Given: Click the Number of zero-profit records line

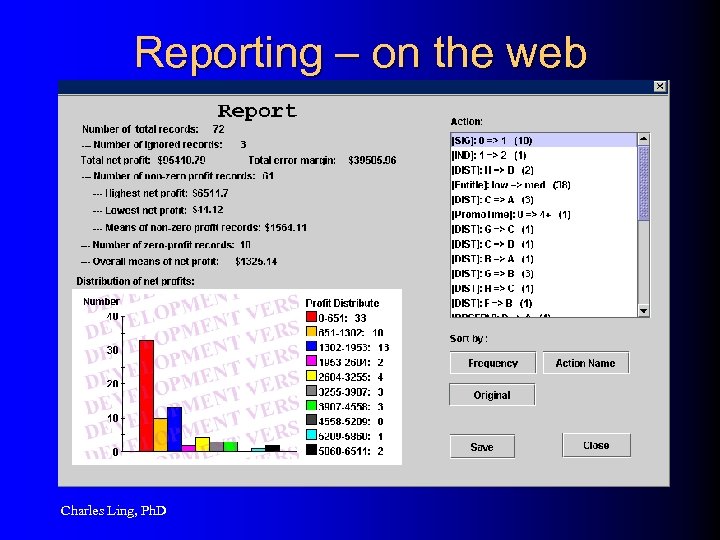Looking at the screenshot, I should click(166, 245).
